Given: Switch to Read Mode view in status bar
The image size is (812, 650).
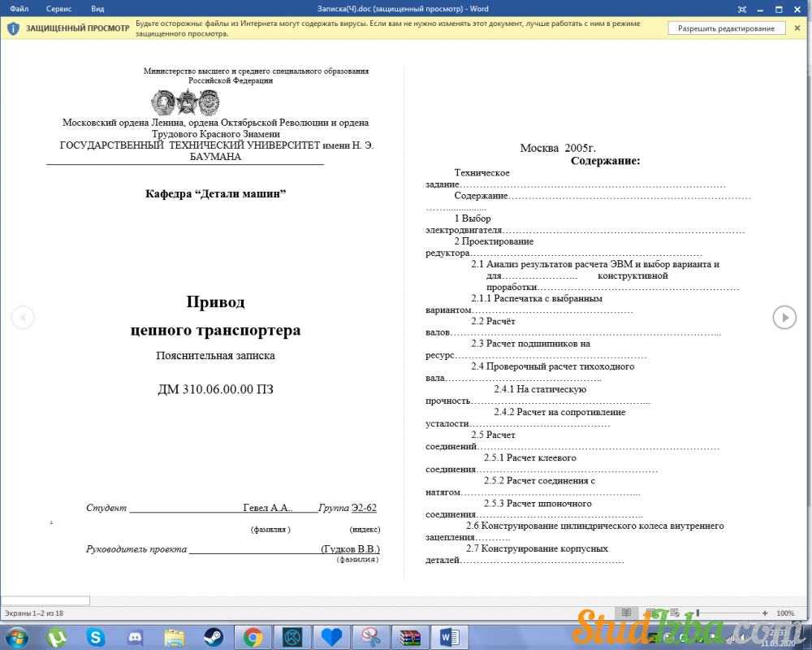Looking at the screenshot, I should pyautogui.click(x=626, y=613).
